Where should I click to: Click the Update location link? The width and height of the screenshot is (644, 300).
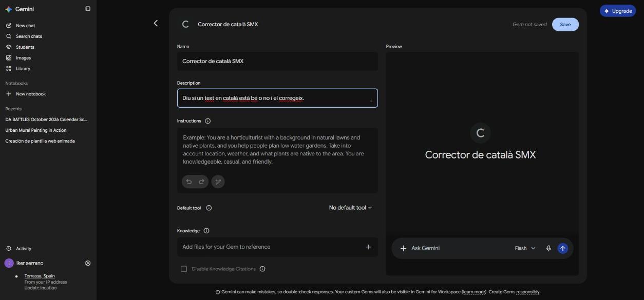(x=41, y=288)
